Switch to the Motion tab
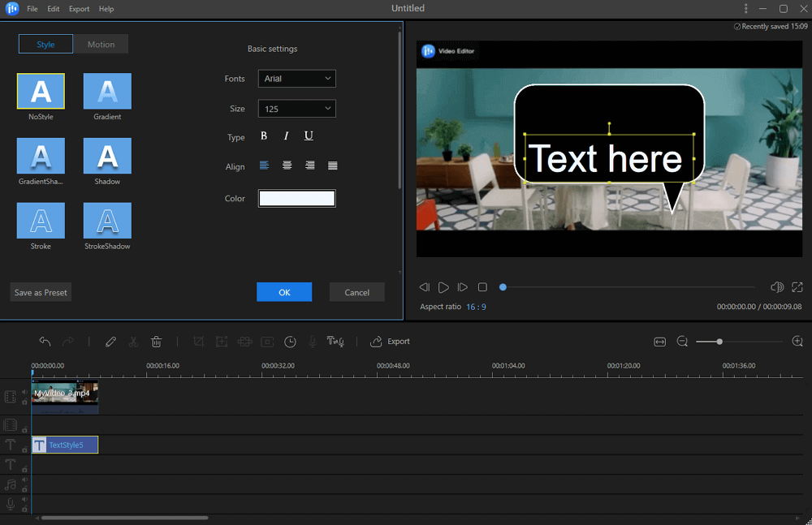 pos(101,45)
